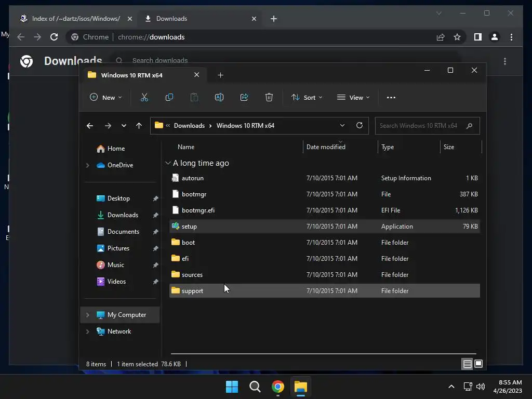This screenshot has height=399, width=532.
Task: Open Chrome side panel
Action: pyautogui.click(x=478, y=37)
